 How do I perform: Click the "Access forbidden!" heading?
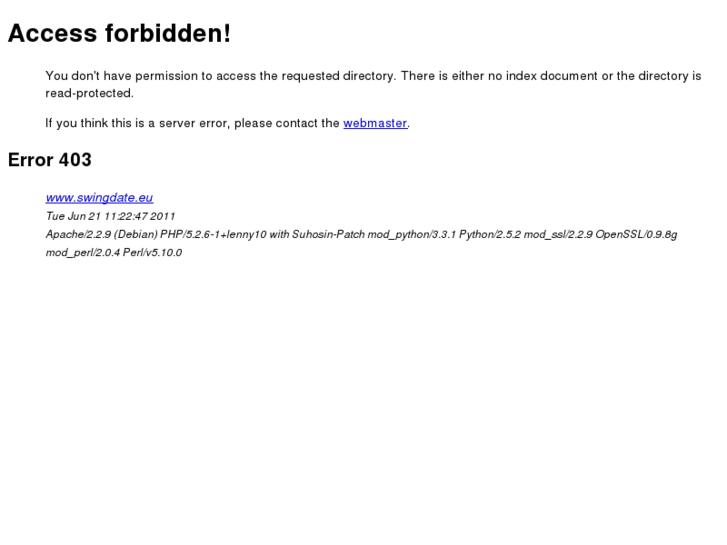pyautogui.click(x=119, y=33)
